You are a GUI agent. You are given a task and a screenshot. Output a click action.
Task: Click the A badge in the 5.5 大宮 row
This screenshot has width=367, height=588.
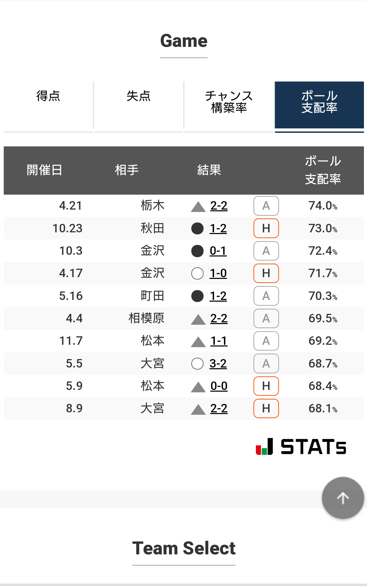point(266,363)
